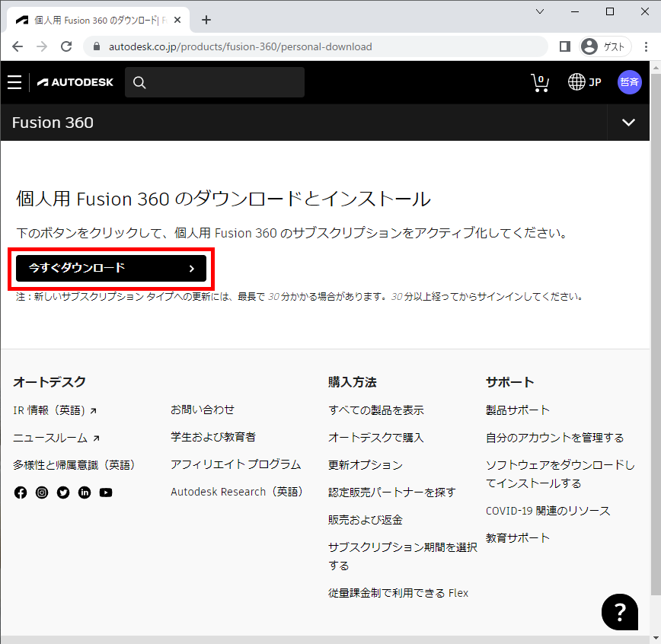Image resolution: width=661 pixels, height=644 pixels.
Task: Open the 製品サポート link
Action: 518,410
